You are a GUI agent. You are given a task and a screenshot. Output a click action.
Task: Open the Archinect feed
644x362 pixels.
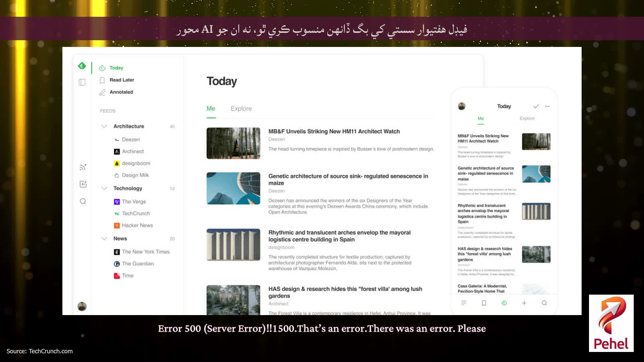(133, 152)
